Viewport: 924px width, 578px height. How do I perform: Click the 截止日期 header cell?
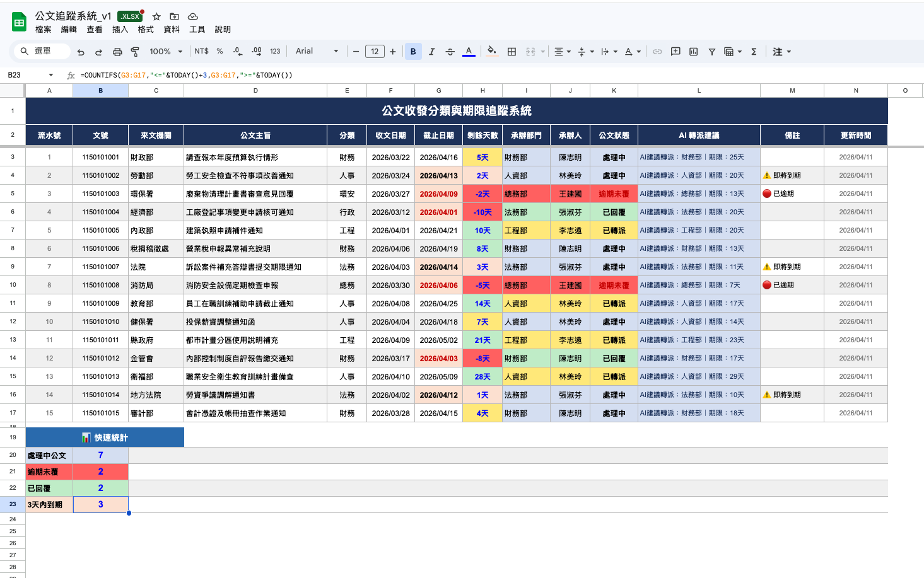point(438,136)
